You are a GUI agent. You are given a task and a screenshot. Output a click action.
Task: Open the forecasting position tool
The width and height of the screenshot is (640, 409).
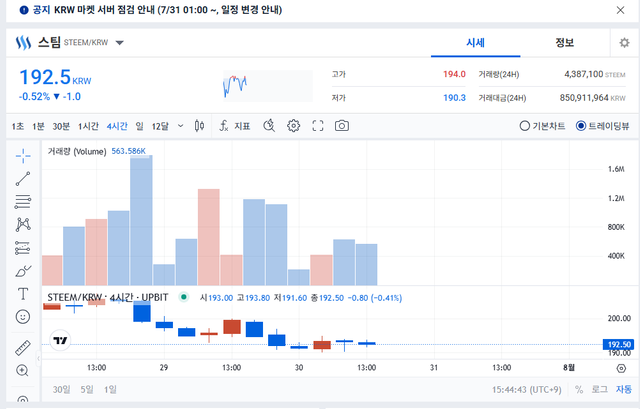point(23,248)
